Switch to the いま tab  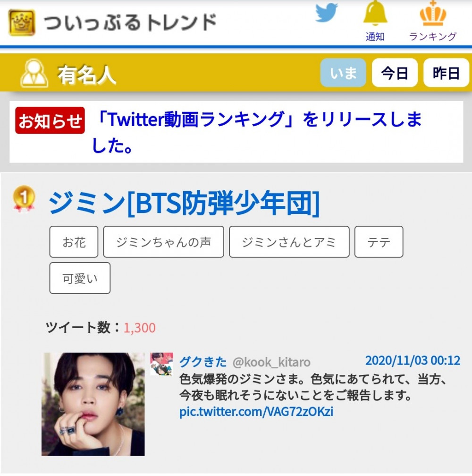pyautogui.click(x=343, y=73)
